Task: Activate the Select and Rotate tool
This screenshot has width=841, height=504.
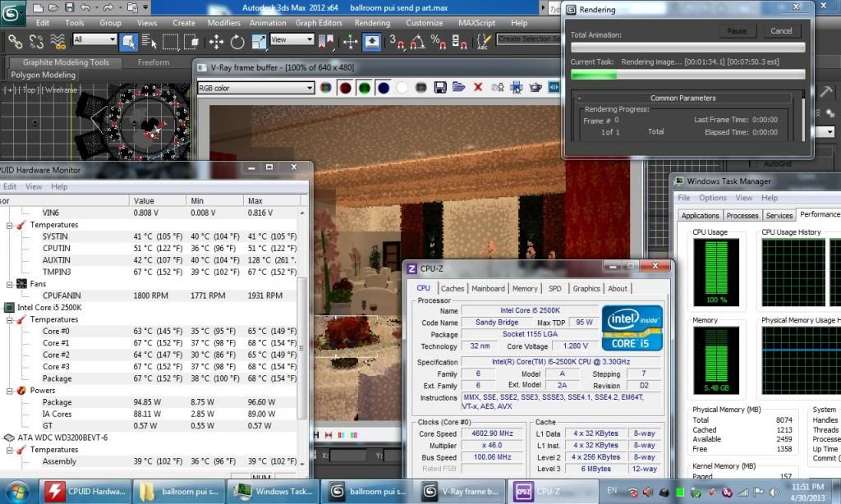Action: click(237, 41)
